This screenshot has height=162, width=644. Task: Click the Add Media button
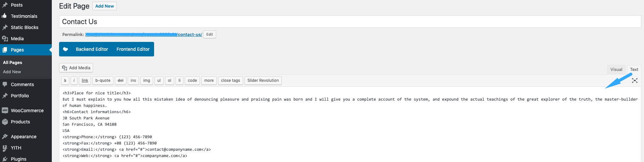pos(76,68)
